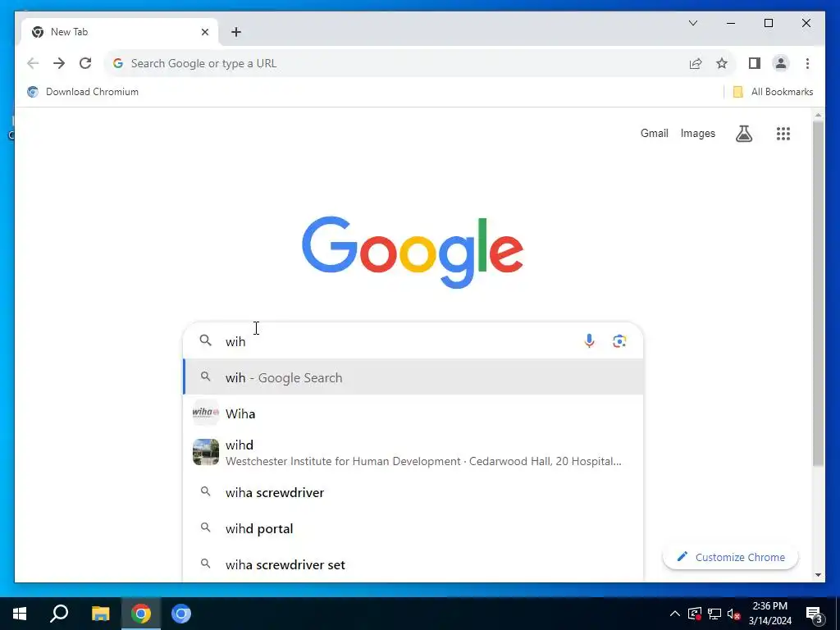Choose the wihd Westchester Institute suggestion
This screenshot has width=840, height=630.
point(413,453)
